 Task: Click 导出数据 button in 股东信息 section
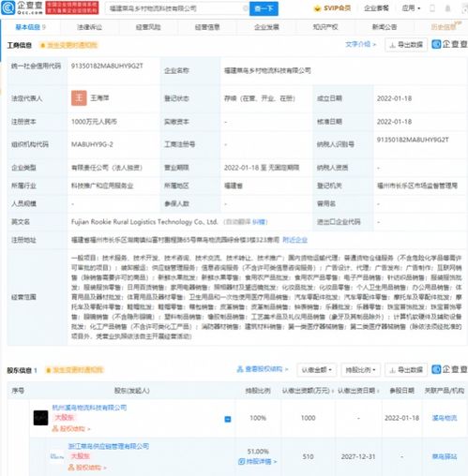[406, 370]
